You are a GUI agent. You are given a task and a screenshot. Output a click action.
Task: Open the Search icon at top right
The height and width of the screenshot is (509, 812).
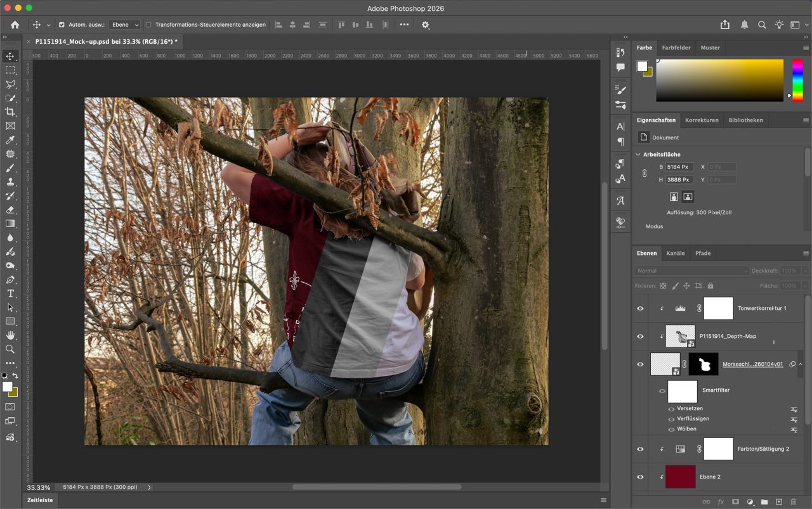pyautogui.click(x=762, y=25)
